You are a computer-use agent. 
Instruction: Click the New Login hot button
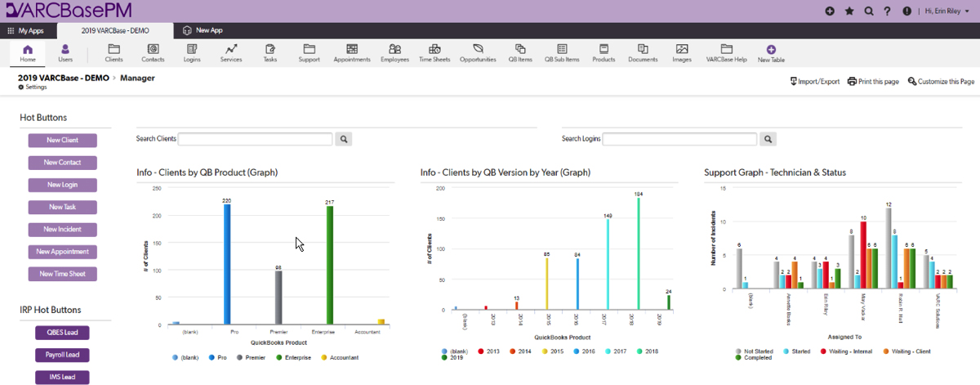63,185
